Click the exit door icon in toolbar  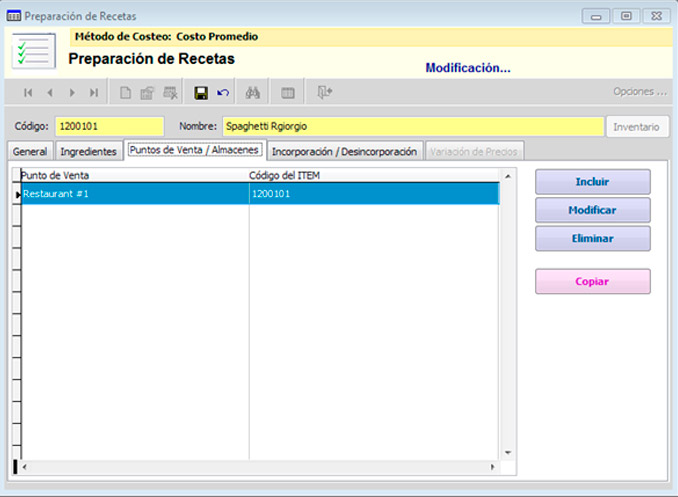(x=325, y=93)
